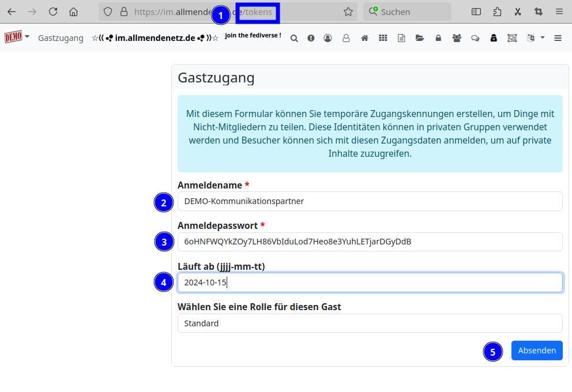Screen dimensions: 572x392
Task: Open the chat speech bubbles icon
Action: (475, 38)
